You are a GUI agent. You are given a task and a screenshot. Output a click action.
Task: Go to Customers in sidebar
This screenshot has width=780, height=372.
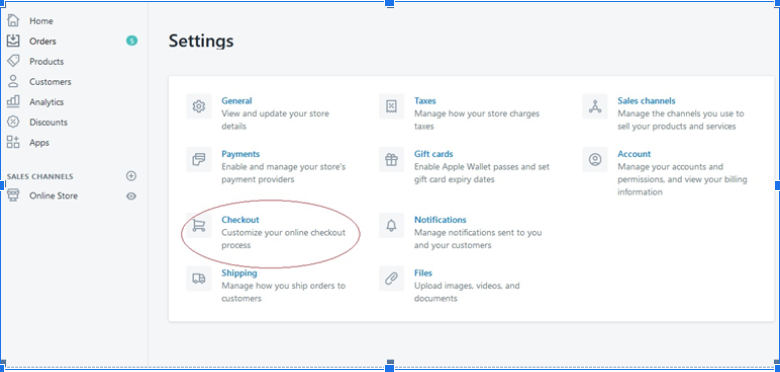click(x=50, y=82)
